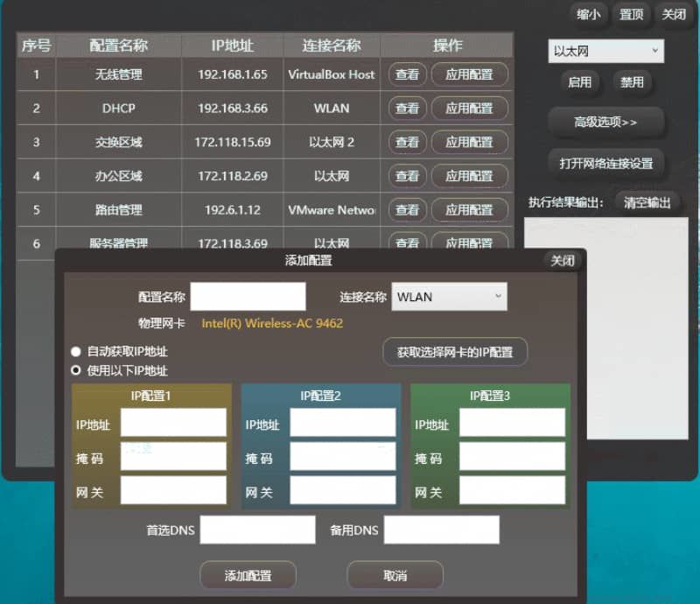Click 查看 on the DHCP row
The image size is (700, 604).
[x=407, y=109]
